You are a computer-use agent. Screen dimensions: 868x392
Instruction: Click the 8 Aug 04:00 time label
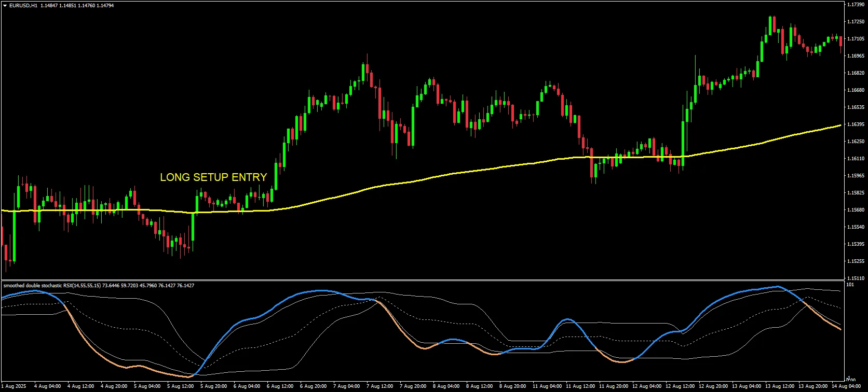point(446,386)
